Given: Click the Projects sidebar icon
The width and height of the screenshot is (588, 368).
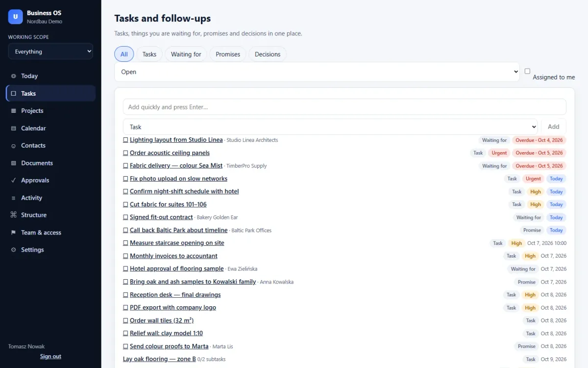Looking at the screenshot, I should click(13, 111).
